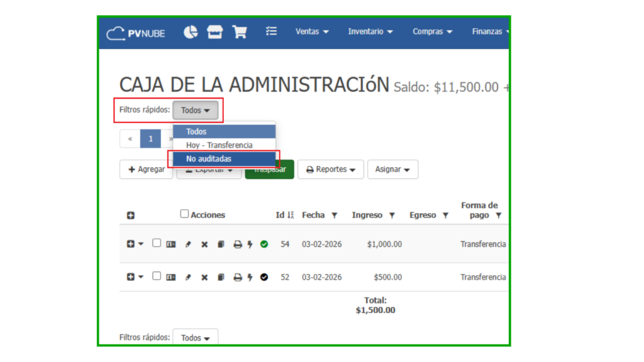Expand the Reportes dropdown button
The width and height of the screenshot is (644, 362).
click(330, 170)
